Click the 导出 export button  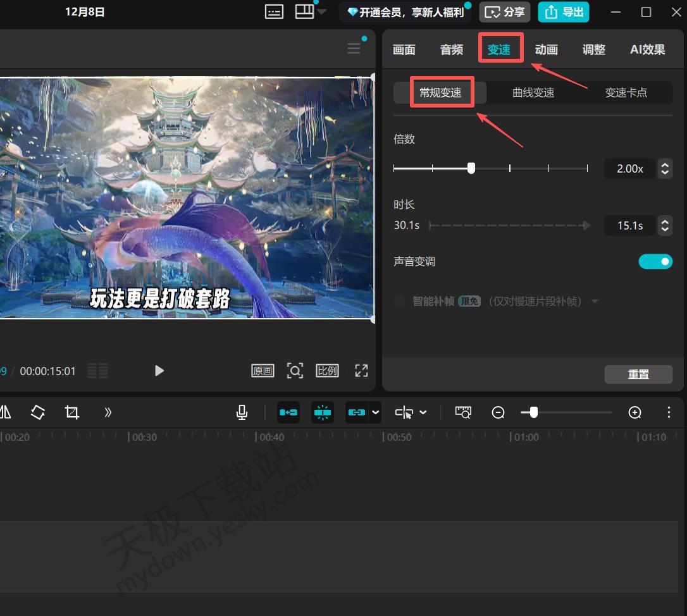(564, 12)
